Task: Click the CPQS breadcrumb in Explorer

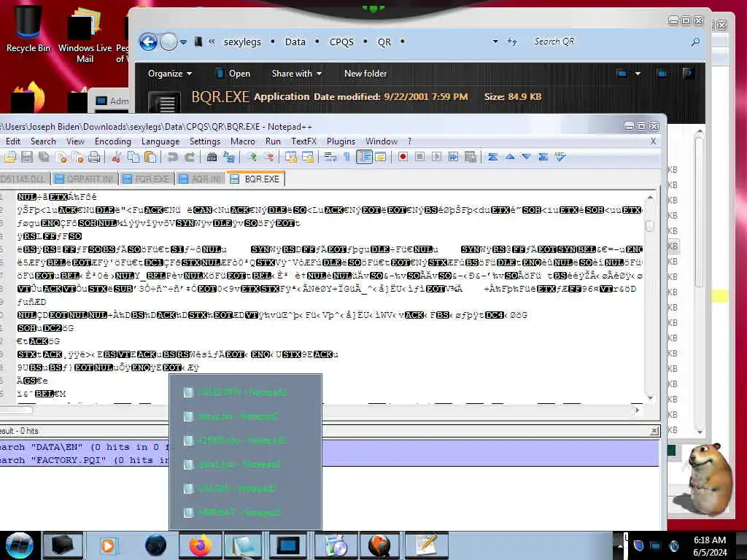Action: click(x=341, y=42)
